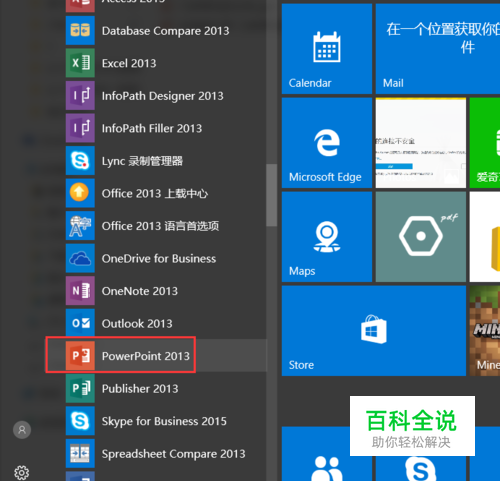Click the "OneDrive for Business" label
The height and width of the screenshot is (481, 500).
point(159,259)
